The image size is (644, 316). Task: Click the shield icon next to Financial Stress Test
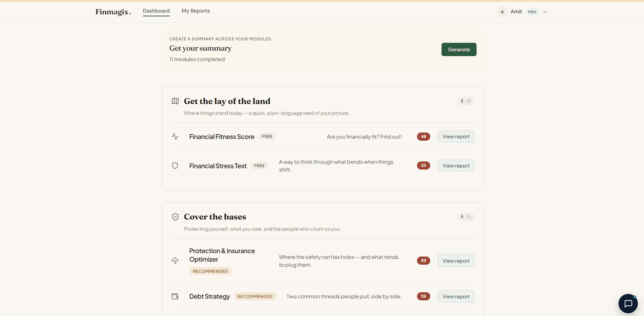click(175, 165)
